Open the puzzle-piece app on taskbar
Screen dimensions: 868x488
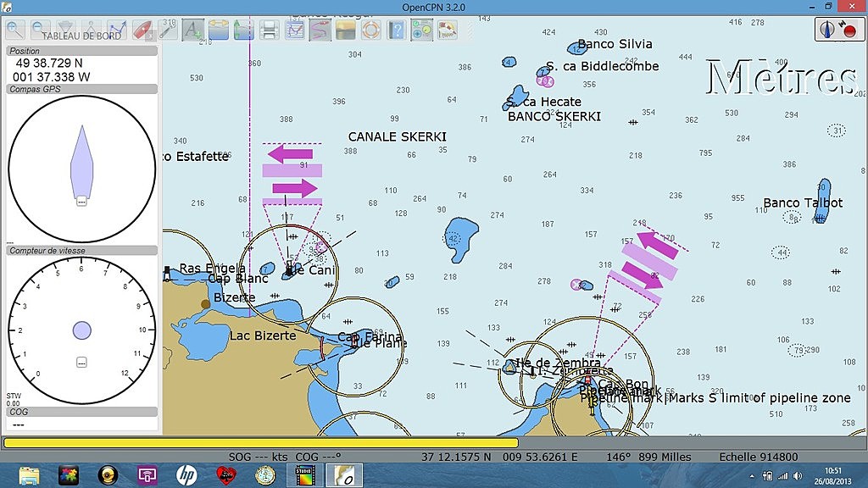[x=69, y=475]
